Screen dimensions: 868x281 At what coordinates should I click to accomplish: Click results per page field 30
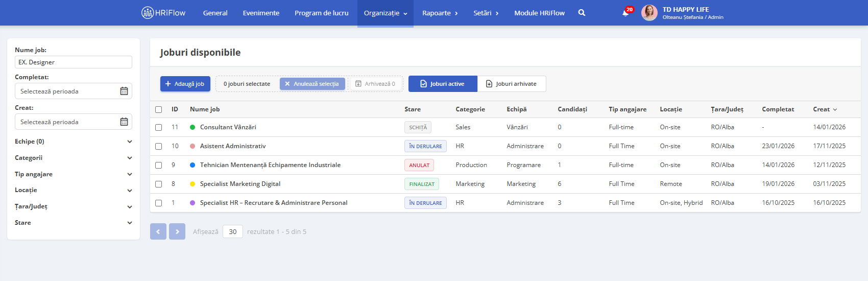pos(233,231)
